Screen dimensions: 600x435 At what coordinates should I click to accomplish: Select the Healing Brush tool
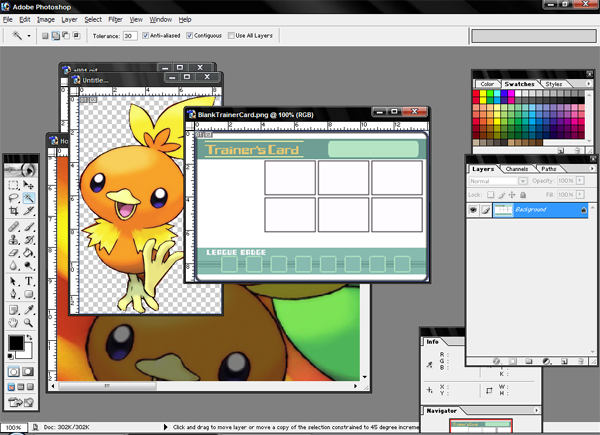(x=14, y=227)
